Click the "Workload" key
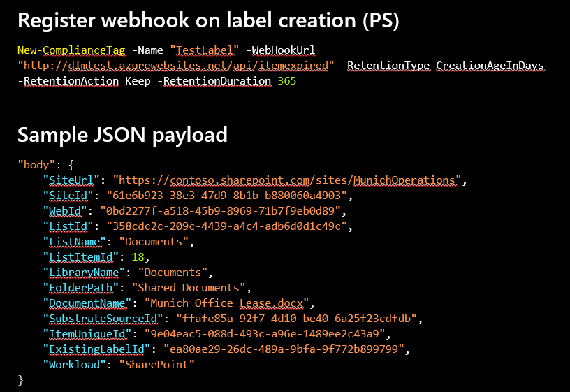This screenshot has height=392, width=570. (75, 364)
